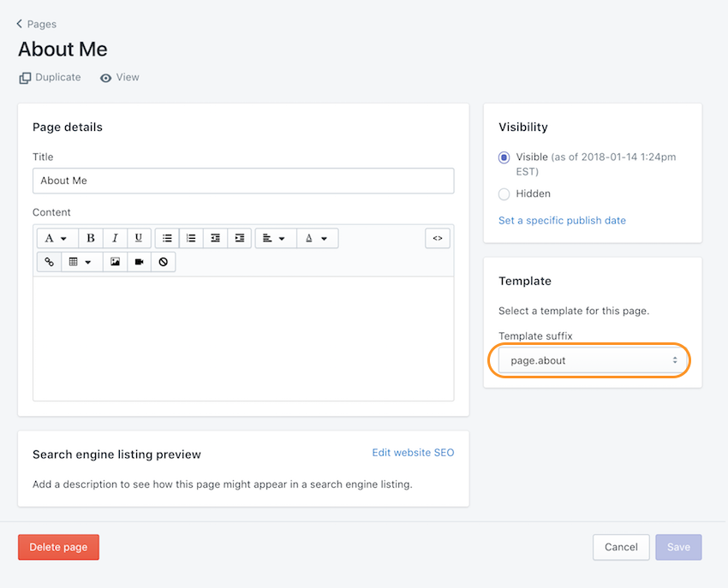
Task: Select the Visible radio option
Action: (x=504, y=157)
